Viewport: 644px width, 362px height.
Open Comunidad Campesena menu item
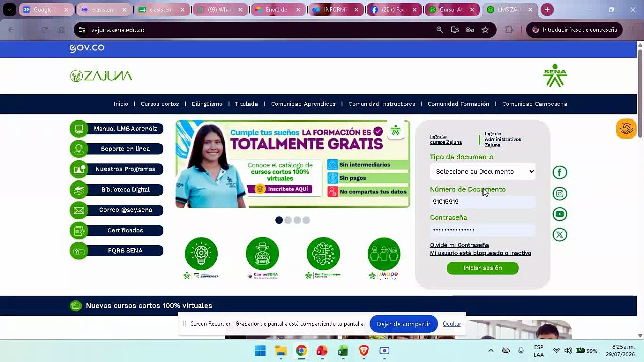point(534,104)
